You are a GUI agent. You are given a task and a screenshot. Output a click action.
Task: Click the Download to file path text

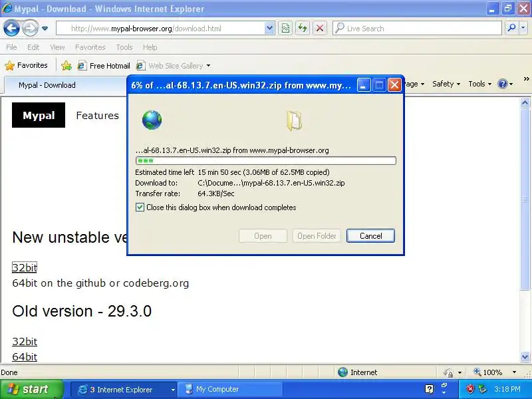click(x=271, y=183)
